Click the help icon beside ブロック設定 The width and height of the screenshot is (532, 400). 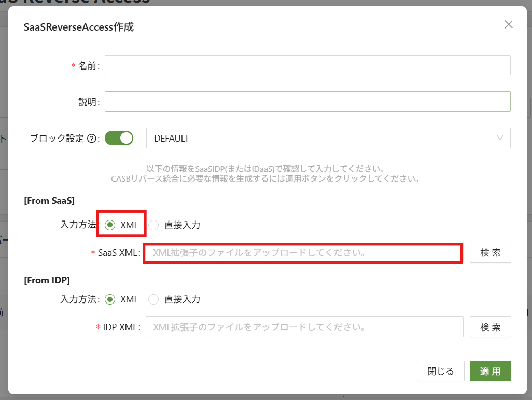coord(92,139)
